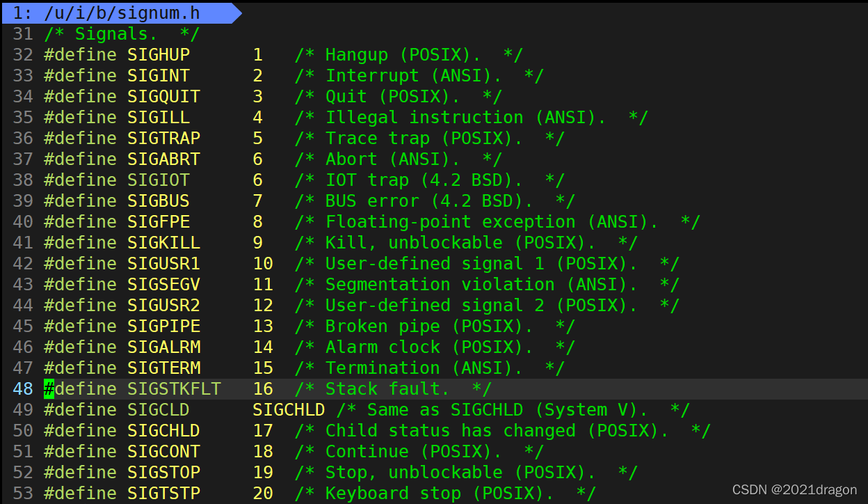Click the SIGCHLD value on the SIGCLD line
The width and height of the screenshot is (868, 504).
289,409
